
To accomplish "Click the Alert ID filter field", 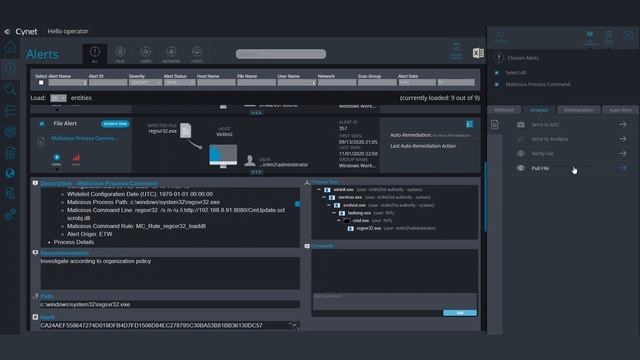I will [x=108, y=82].
